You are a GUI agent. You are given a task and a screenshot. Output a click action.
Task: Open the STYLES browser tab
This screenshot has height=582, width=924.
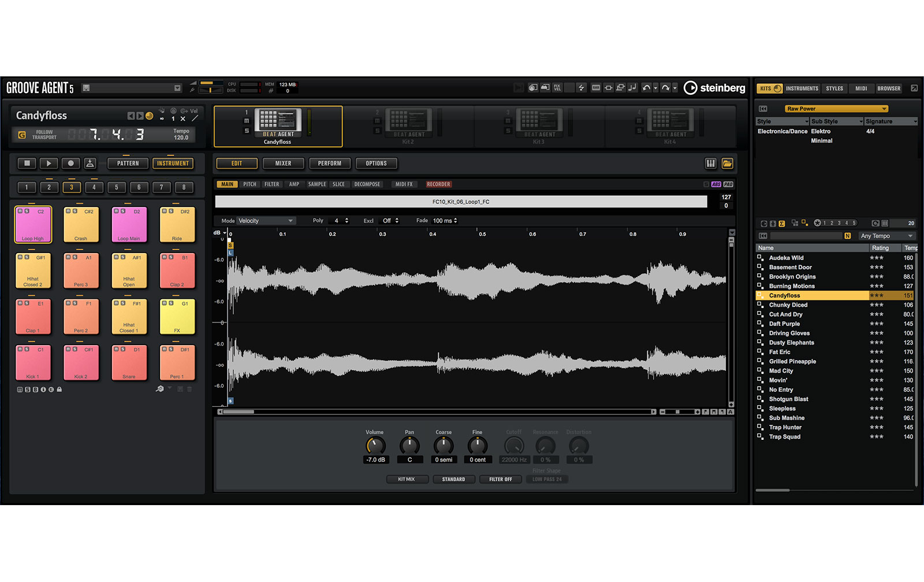pyautogui.click(x=834, y=88)
